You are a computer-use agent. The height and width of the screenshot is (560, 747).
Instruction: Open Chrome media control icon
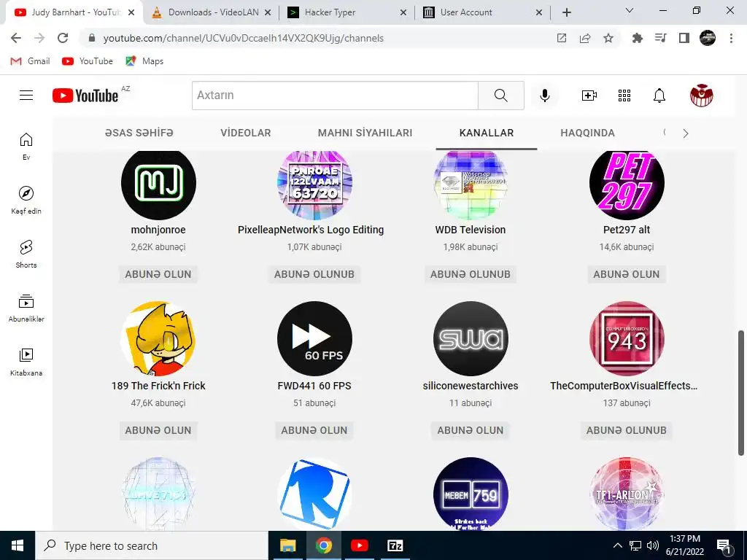tap(661, 38)
